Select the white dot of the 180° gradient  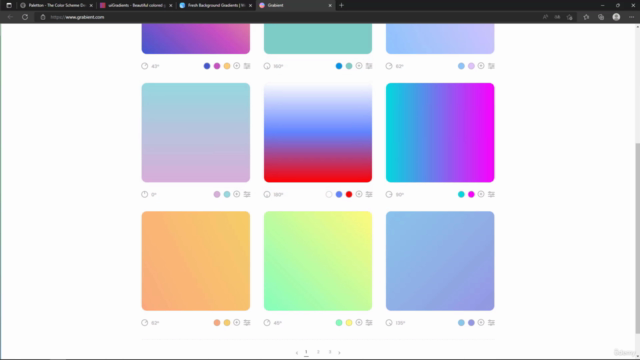[x=329, y=194]
